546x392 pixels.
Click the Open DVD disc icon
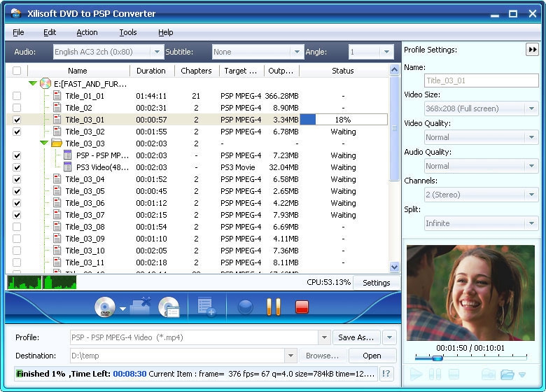point(105,307)
